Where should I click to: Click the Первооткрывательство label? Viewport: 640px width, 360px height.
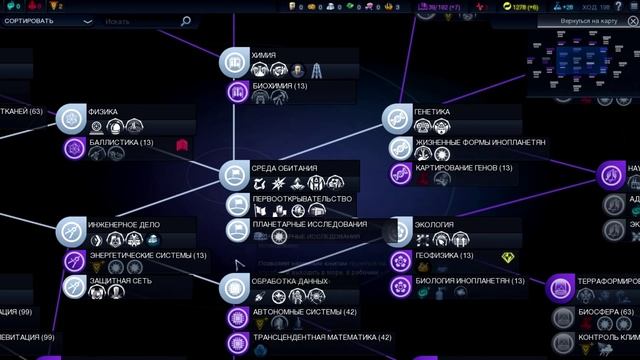coord(302,199)
